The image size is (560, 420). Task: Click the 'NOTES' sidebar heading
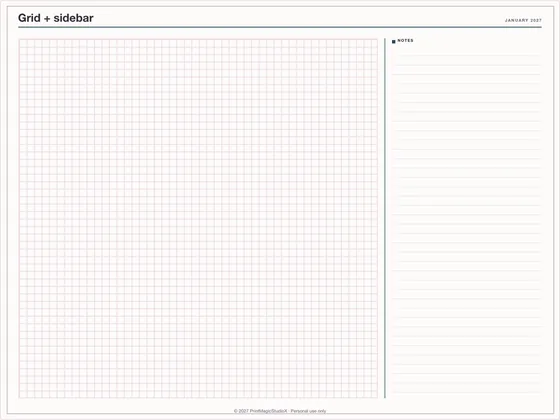[405, 41]
